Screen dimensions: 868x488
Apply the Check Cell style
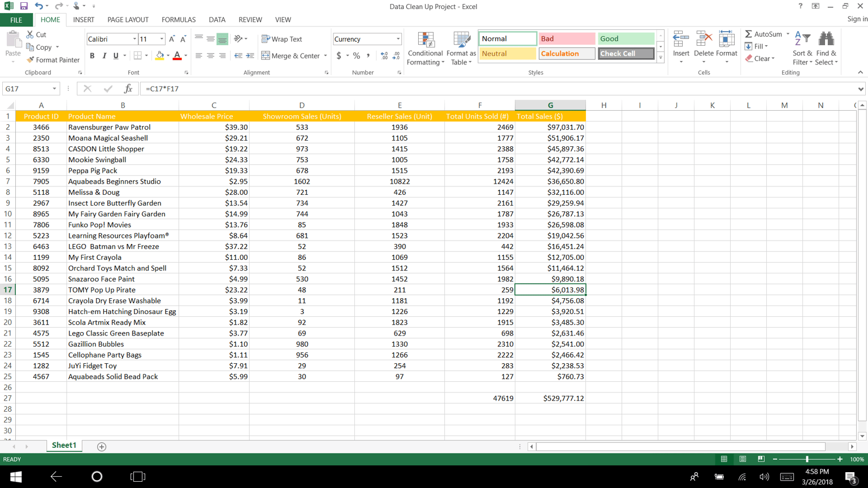point(626,54)
